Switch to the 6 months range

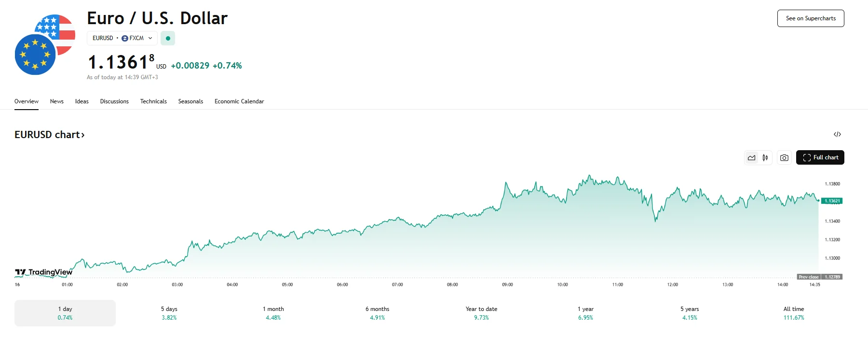[x=377, y=313]
